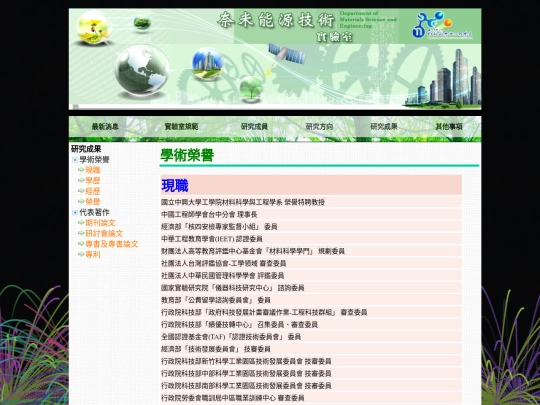Select 學術榮譽 in the sidebar tree
This screenshot has height=405, width=540.
[x=94, y=160]
